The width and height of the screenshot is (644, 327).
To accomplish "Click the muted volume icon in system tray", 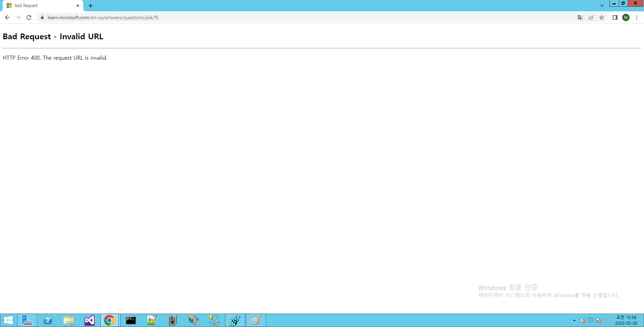I will click(582, 320).
